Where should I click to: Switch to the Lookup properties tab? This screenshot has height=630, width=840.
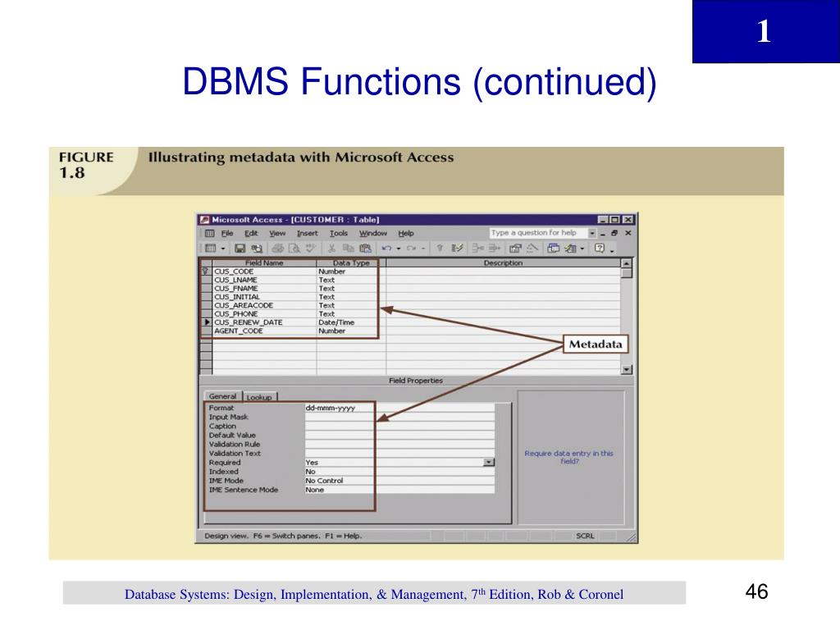(x=259, y=398)
